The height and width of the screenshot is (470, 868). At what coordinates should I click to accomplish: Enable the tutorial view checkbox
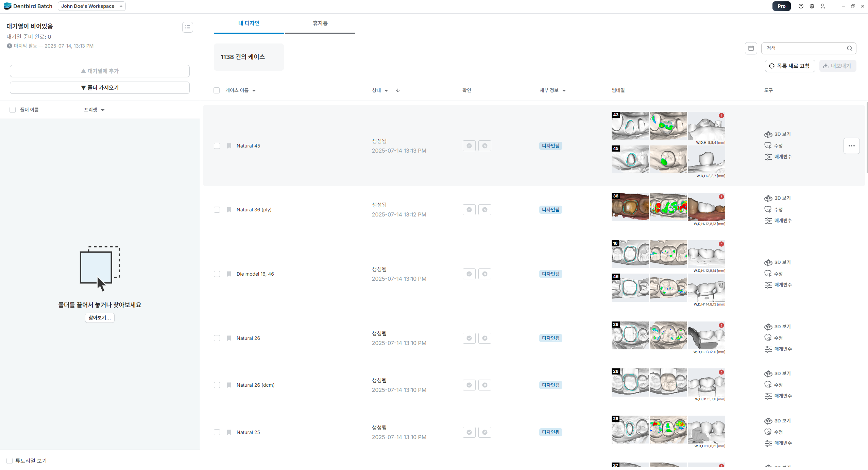(10, 461)
